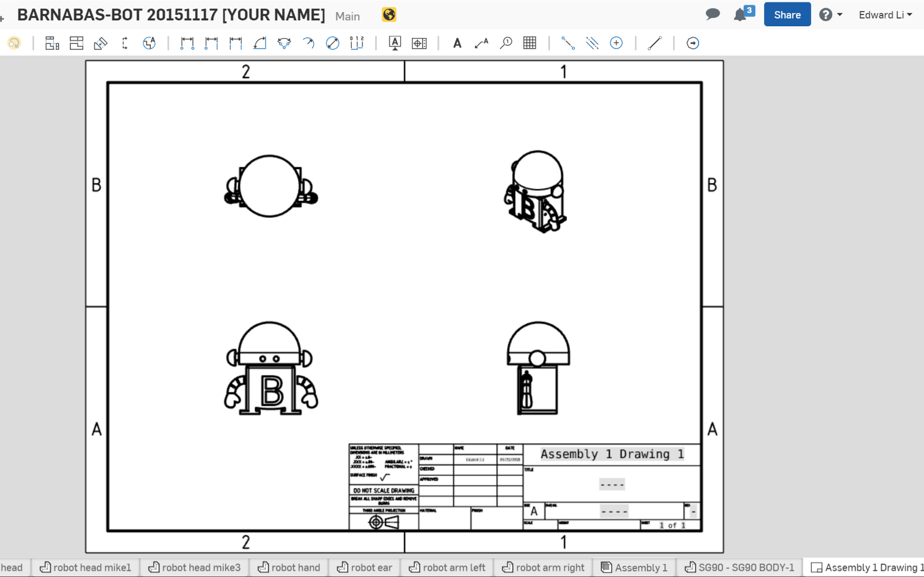Select the top view of the robot
924x577 pixels.
point(271,186)
